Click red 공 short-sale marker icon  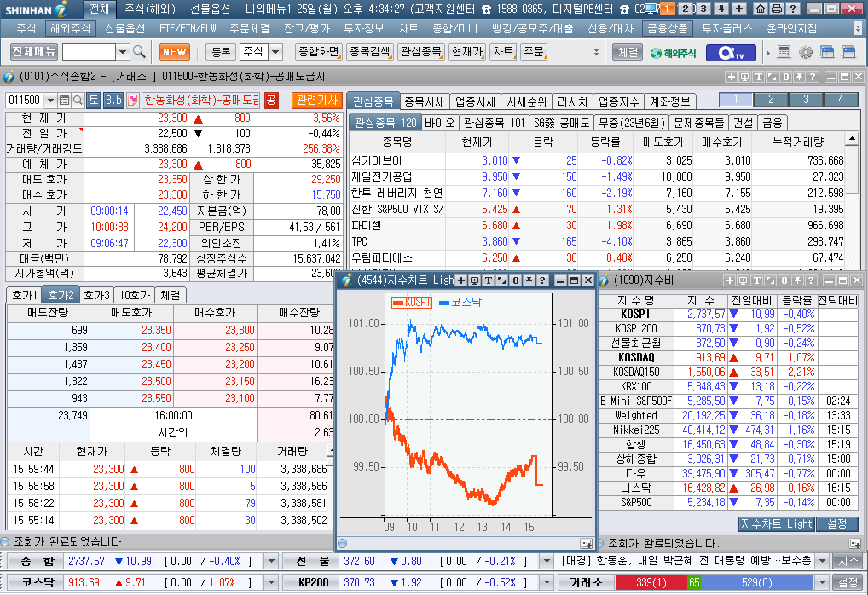tap(271, 101)
